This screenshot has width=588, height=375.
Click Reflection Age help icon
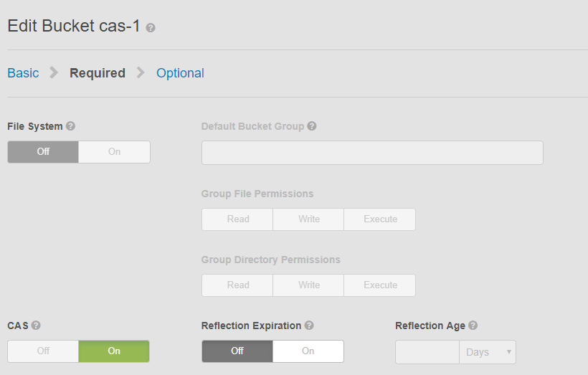coord(473,326)
